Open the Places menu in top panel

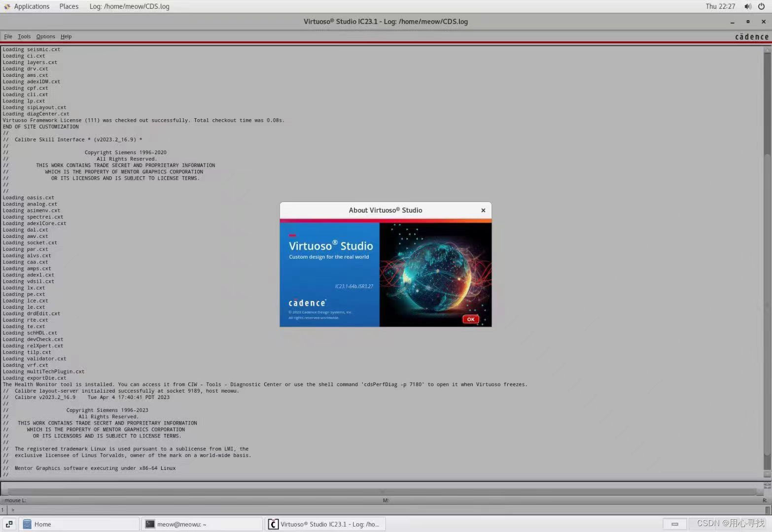coord(69,6)
